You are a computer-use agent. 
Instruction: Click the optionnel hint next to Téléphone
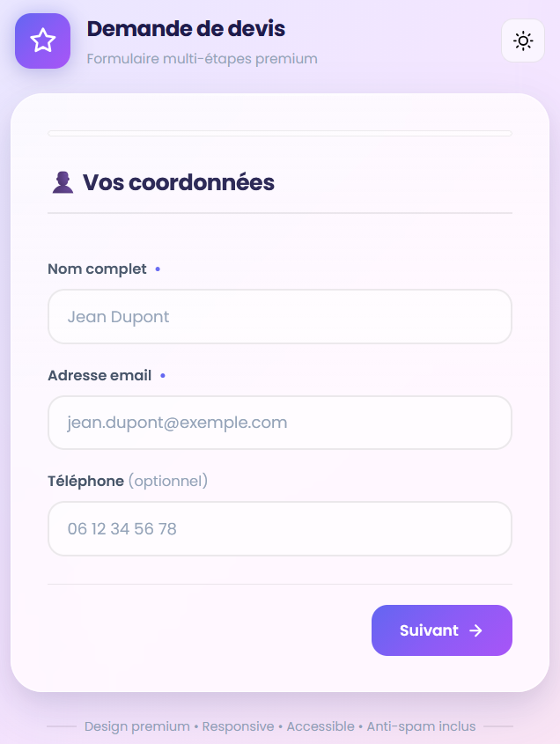(x=168, y=481)
